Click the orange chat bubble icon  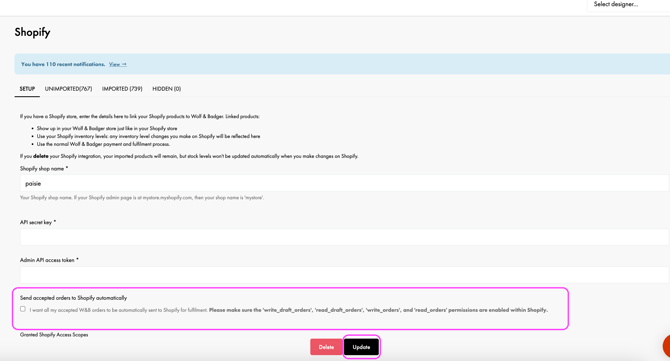click(666, 346)
